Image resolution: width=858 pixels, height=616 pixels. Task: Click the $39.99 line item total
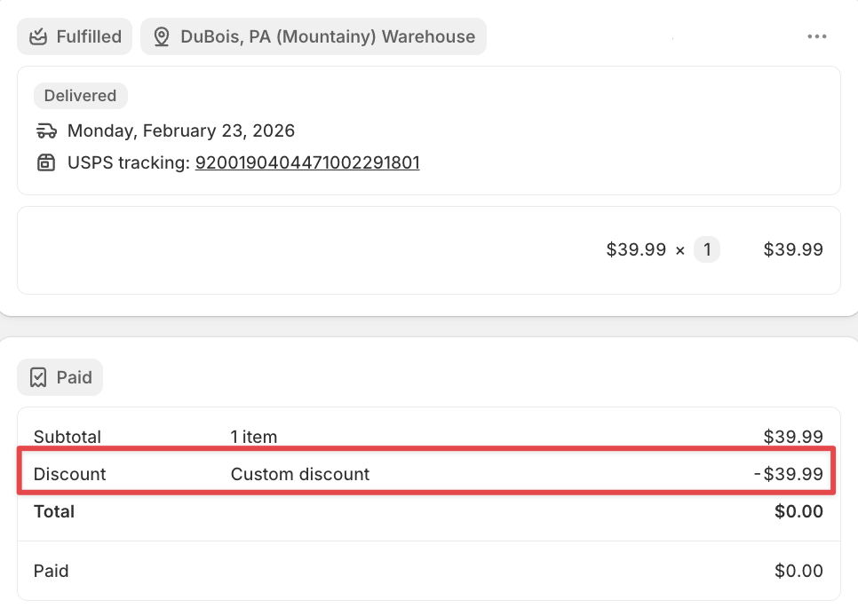pyautogui.click(x=793, y=249)
